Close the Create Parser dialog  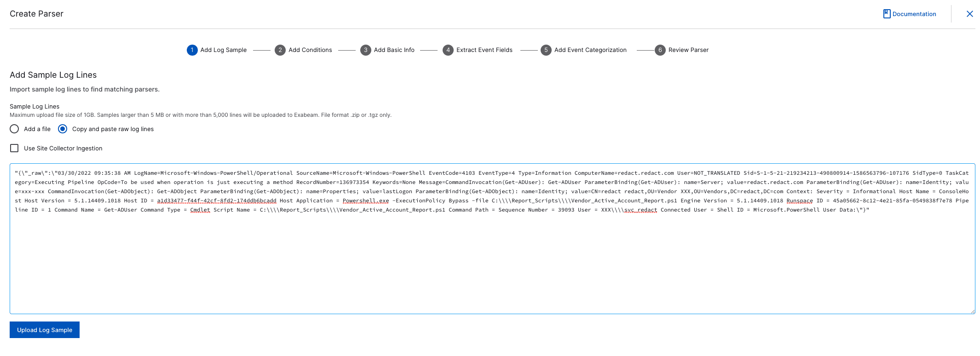tap(969, 14)
